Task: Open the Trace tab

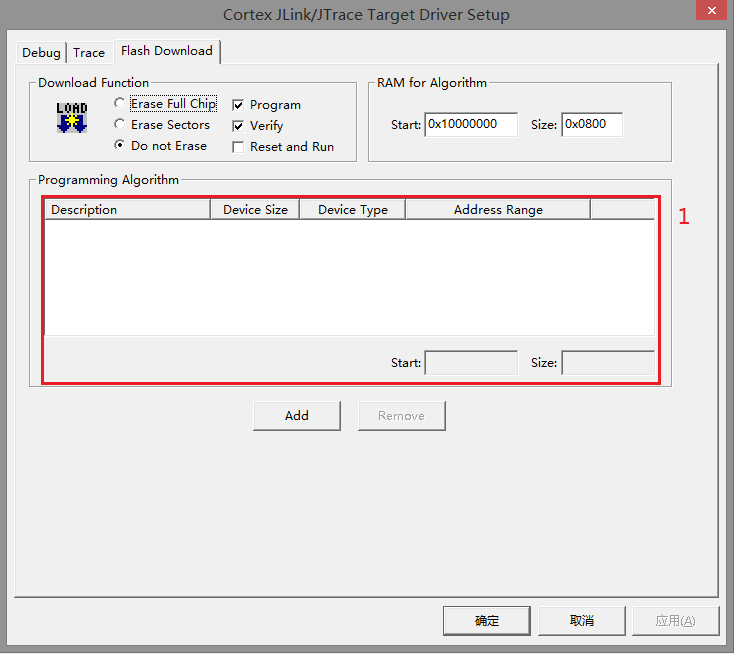Action: point(89,52)
